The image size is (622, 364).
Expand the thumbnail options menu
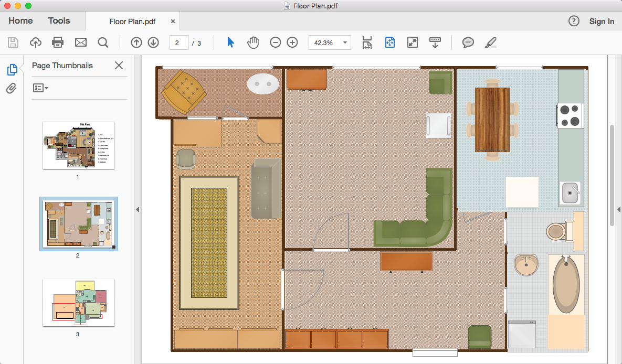click(40, 88)
